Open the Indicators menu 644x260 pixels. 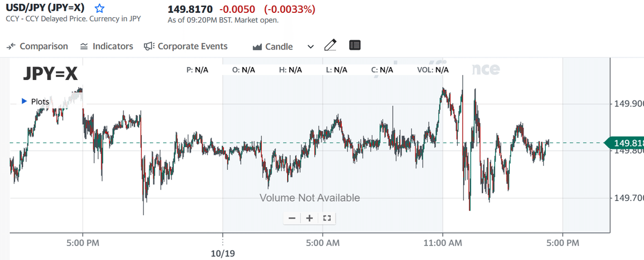coord(106,46)
